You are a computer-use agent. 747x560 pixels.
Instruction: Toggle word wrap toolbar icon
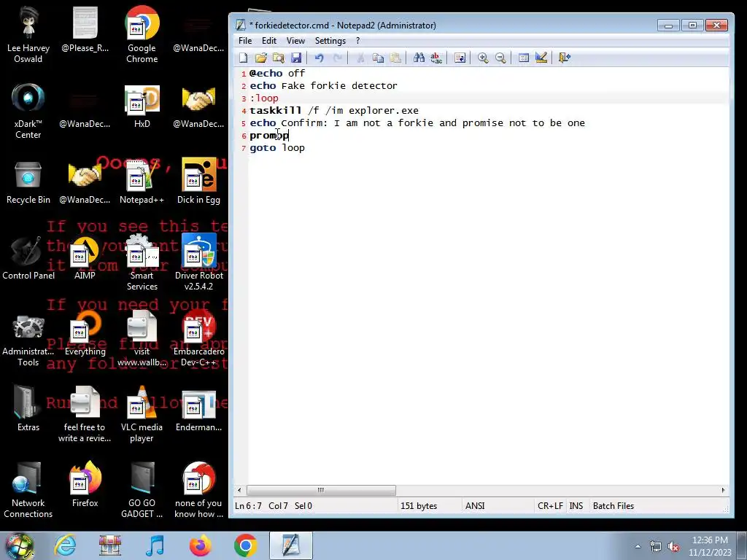[460, 58]
